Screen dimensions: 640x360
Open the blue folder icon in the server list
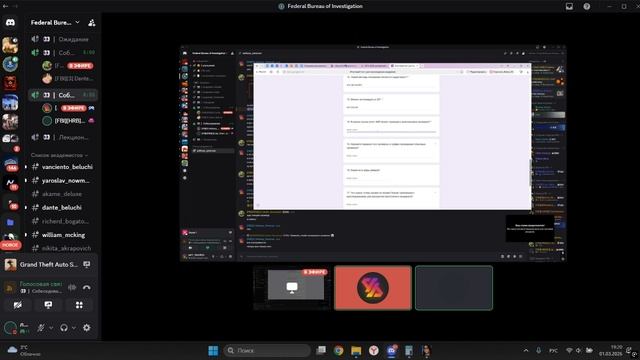(10, 222)
